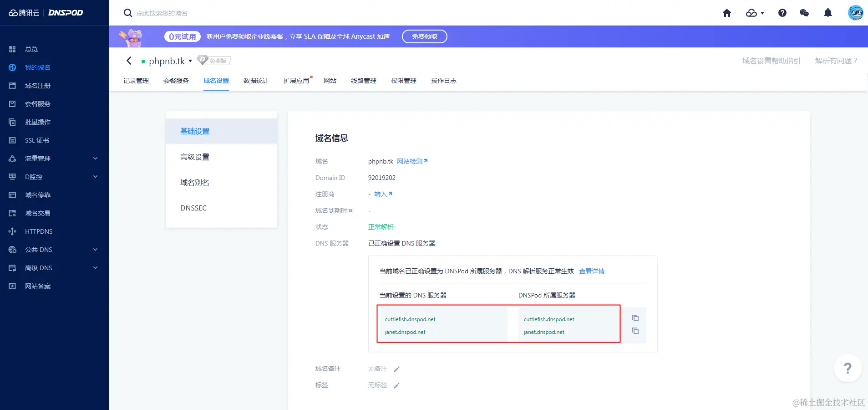Screen dimensions: 868x410
Task: Select 高级设置 in settings menu
Action: pos(222,157)
